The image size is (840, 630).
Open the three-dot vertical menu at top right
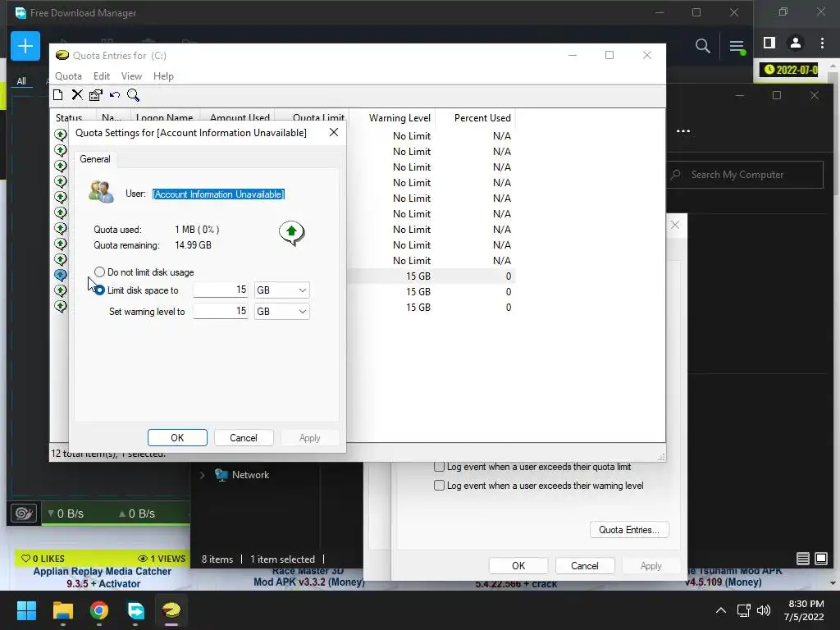tap(822, 43)
